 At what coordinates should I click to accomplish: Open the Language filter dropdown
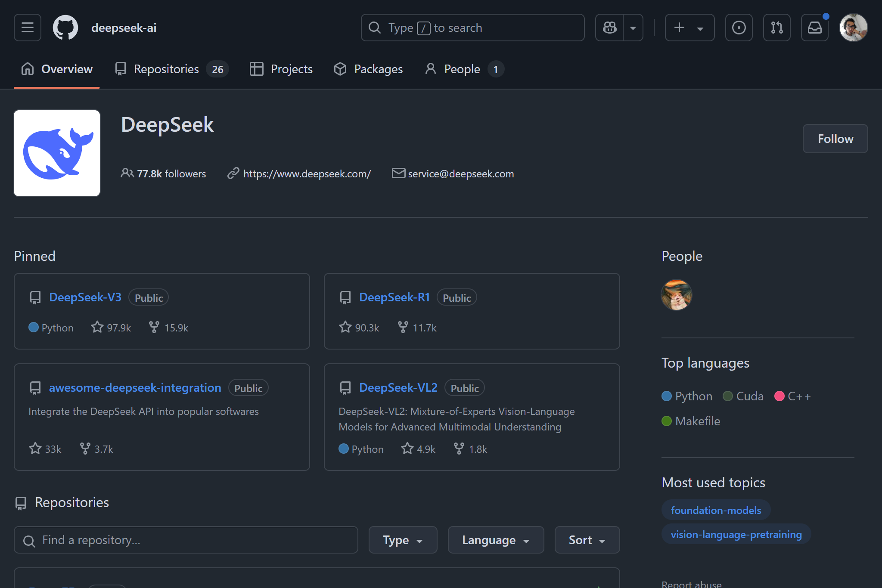coord(495,540)
